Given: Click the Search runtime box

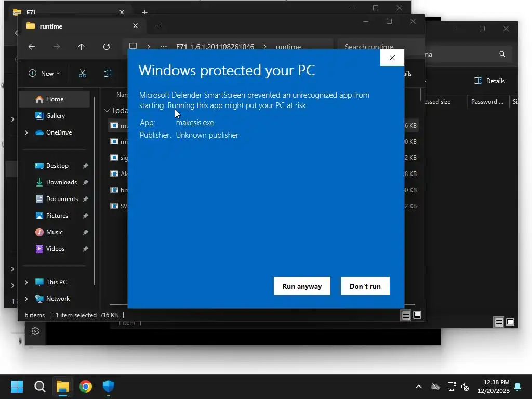Looking at the screenshot, I should [380, 46].
